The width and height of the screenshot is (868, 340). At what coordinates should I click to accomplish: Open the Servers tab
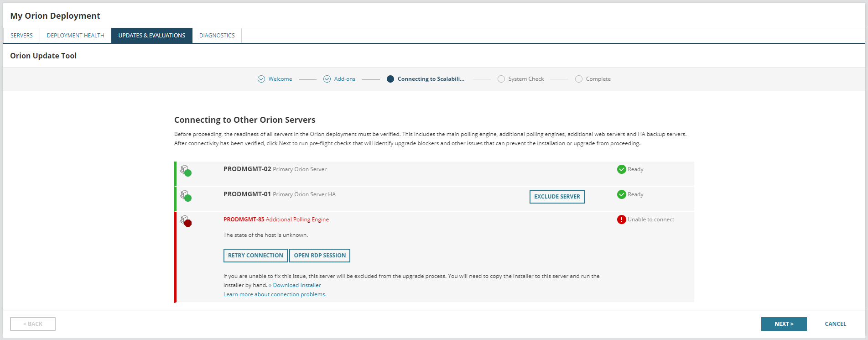[x=21, y=36]
